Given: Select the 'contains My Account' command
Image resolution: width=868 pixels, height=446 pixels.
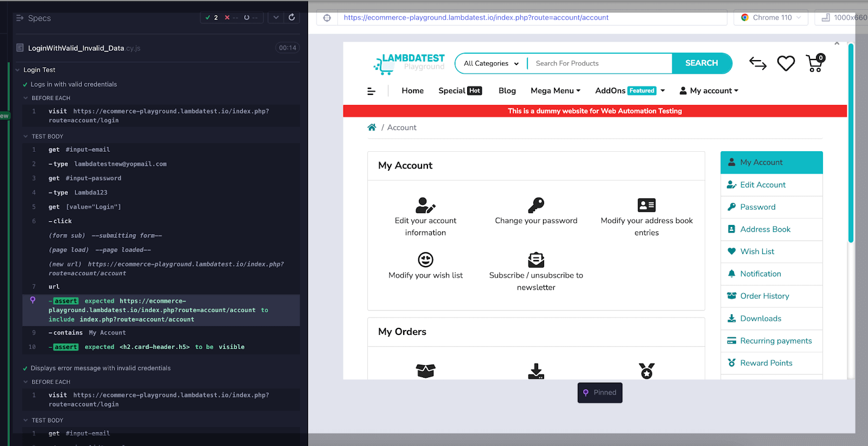Looking at the screenshot, I should 161,333.
